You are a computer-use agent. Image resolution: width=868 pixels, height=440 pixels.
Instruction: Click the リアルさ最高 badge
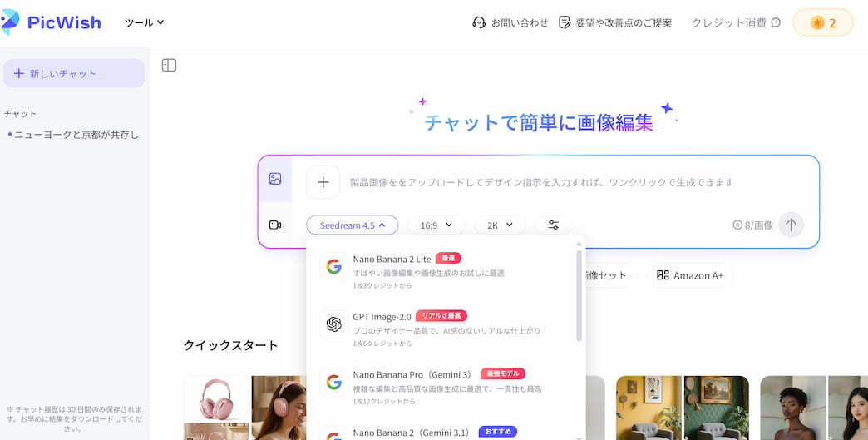441,315
